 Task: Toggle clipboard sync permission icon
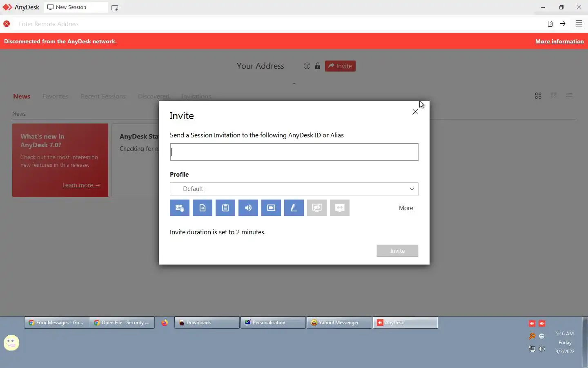coord(225,208)
